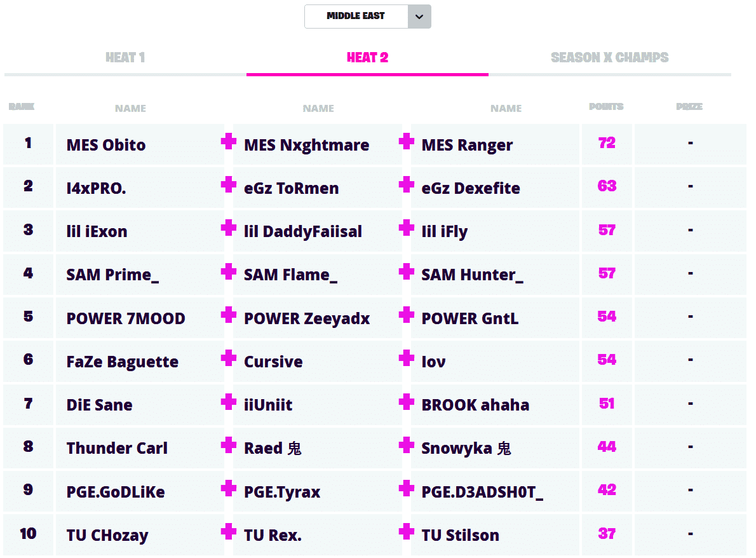Viewport: 756px width, 558px height.
Task: Click player name eGz ToRmen
Action: (291, 189)
